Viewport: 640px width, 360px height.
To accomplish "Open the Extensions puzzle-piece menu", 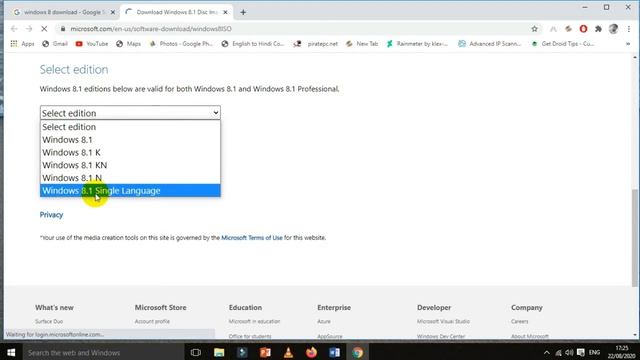I will [598, 29].
